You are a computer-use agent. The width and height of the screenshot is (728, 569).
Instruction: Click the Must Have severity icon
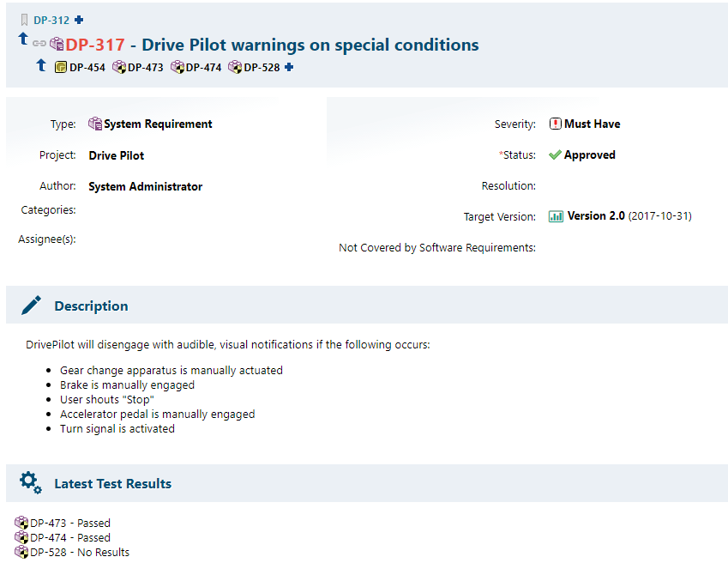pos(556,124)
